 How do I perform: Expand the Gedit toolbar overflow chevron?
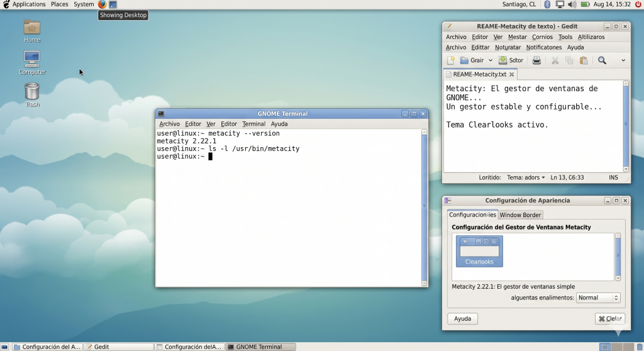(x=623, y=60)
